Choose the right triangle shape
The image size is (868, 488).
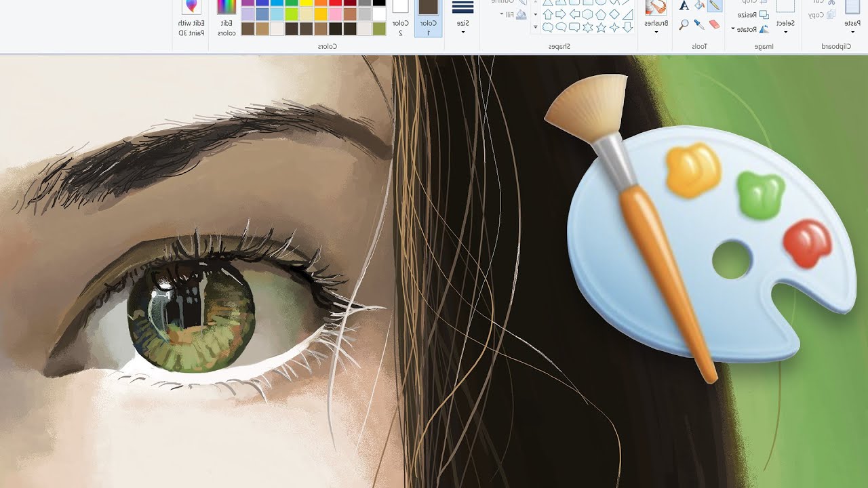[627, 14]
